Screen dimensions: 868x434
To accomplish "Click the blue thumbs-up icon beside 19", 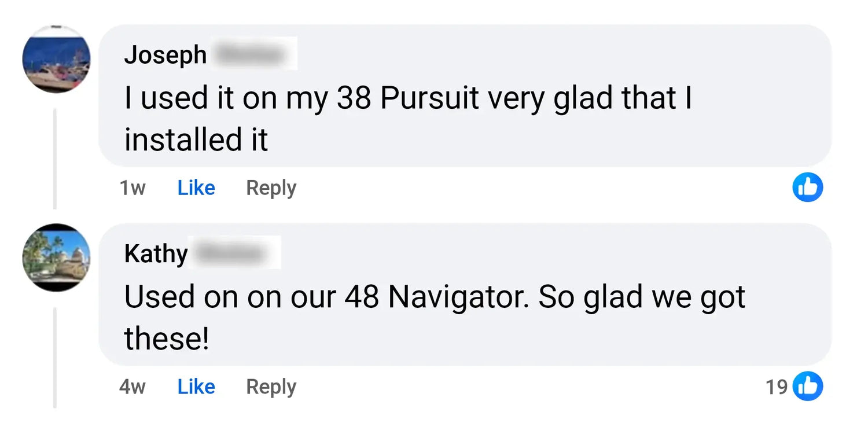I will (807, 387).
